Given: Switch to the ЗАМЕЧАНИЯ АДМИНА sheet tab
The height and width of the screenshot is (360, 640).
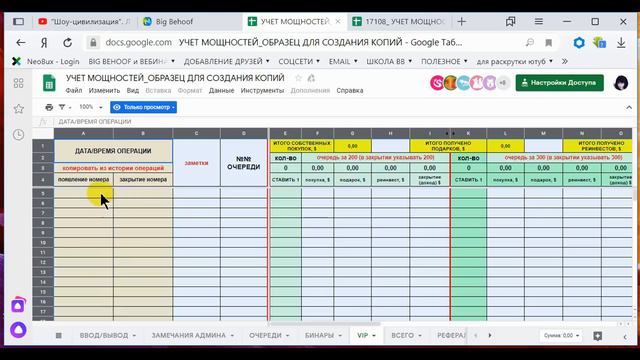Looking at the screenshot, I should (x=189, y=335).
